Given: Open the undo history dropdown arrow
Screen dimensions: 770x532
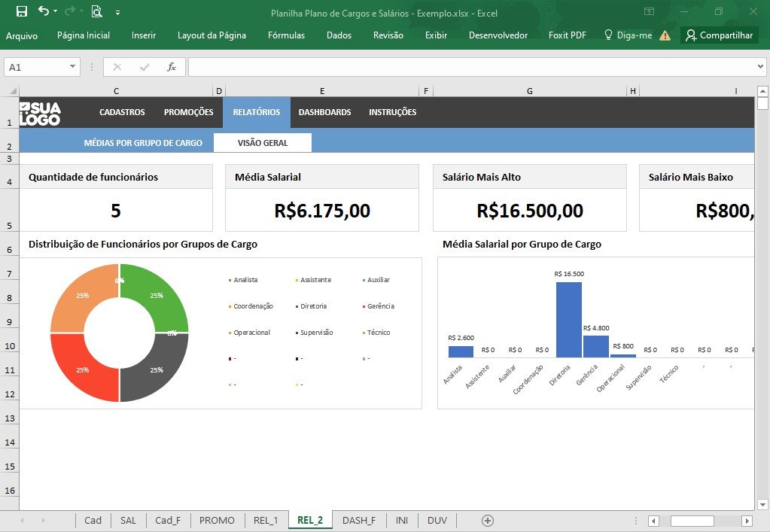Looking at the screenshot, I should (x=55, y=11).
